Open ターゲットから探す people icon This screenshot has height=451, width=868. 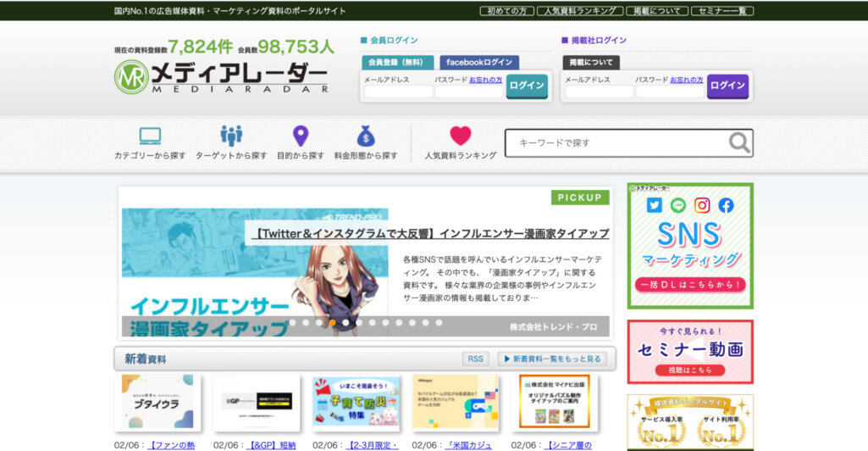pos(231,136)
